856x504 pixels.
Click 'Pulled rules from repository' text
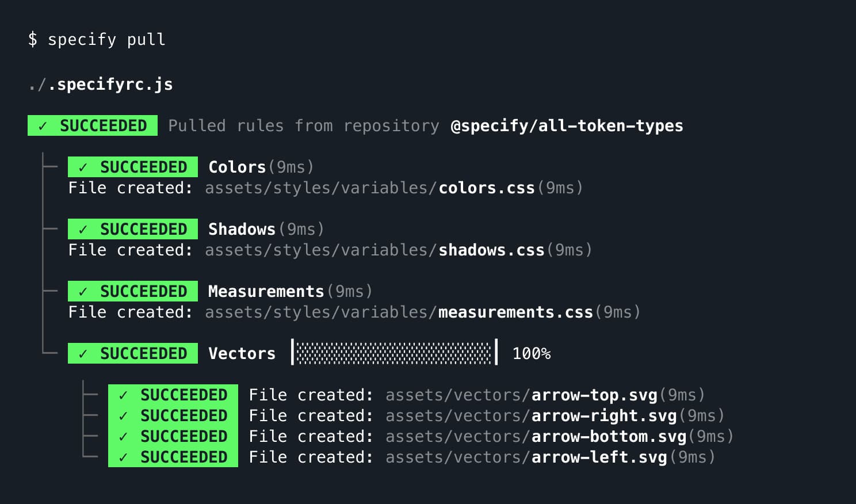(304, 126)
